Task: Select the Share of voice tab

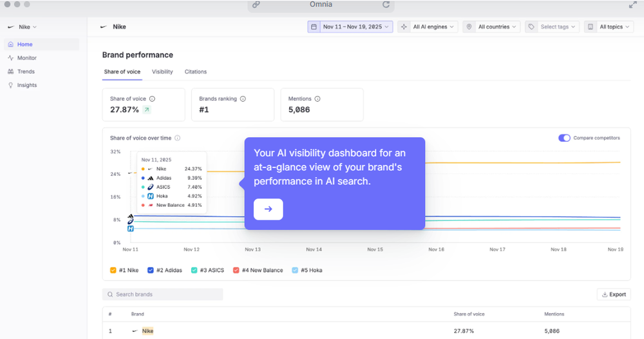Action: pyautogui.click(x=122, y=72)
